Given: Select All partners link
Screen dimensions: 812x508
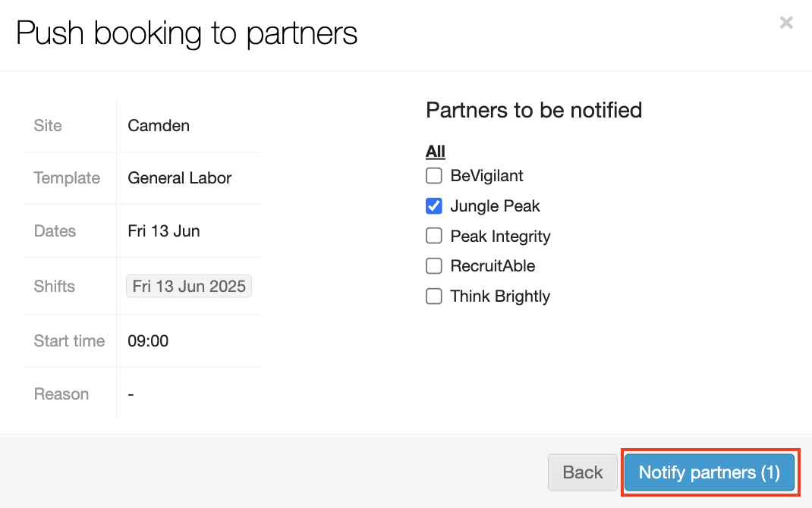Looking at the screenshot, I should [436, 152].
